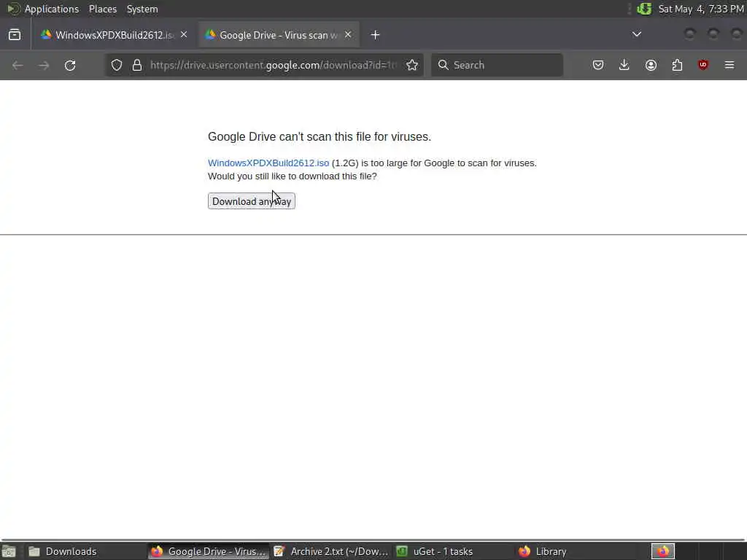Image resolution: width=747 pixels, height=560 pixels.
Task: Open the uBlock Origin extension icon
Action: point(703,65)
